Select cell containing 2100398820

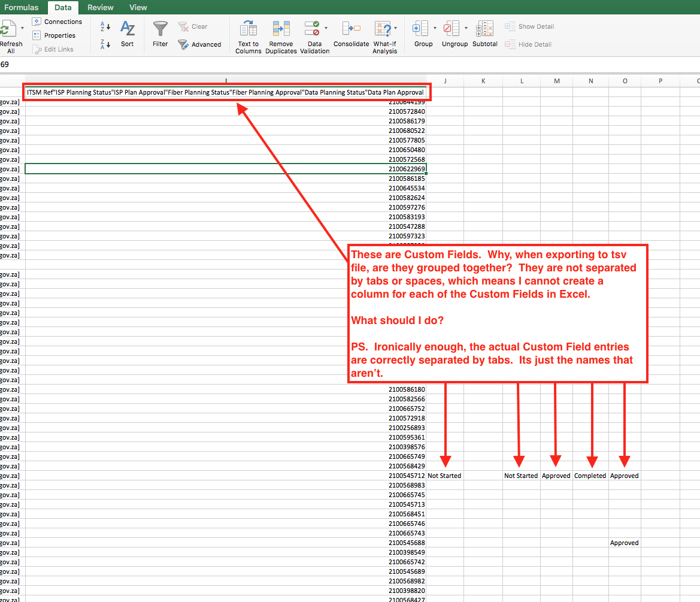tap(226, 591)
